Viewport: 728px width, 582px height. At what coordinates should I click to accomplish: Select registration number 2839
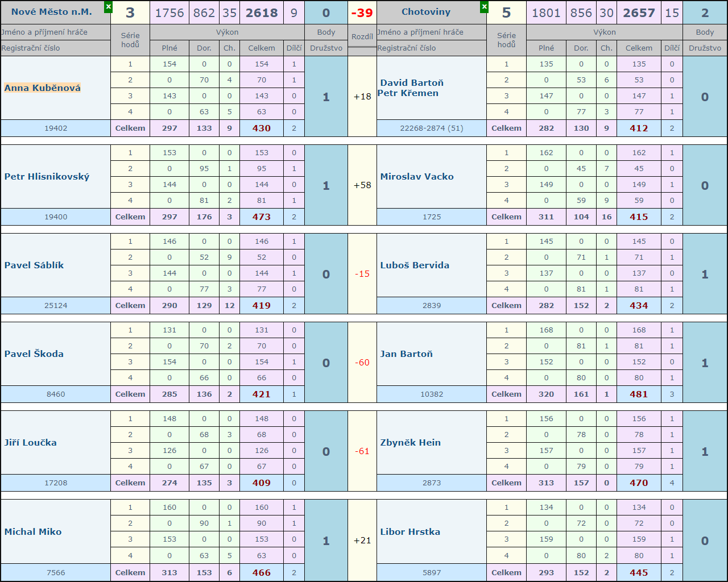[x=432, y=306]
